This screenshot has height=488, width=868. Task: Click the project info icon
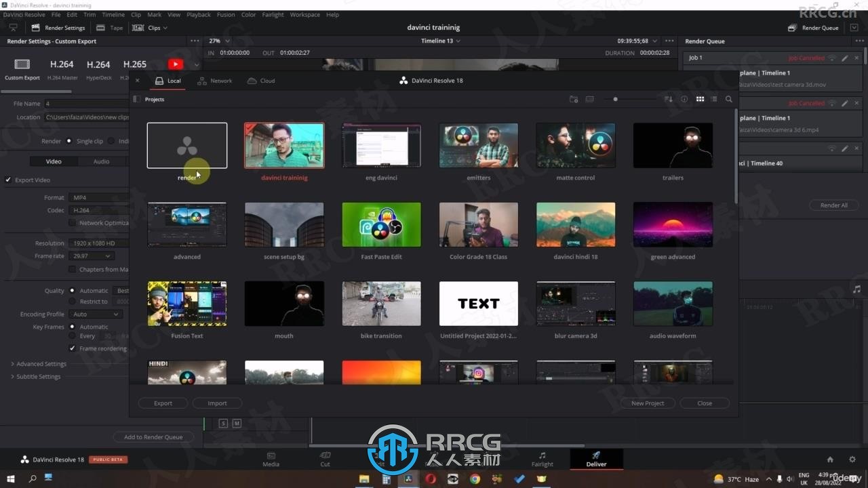(684, 99)
